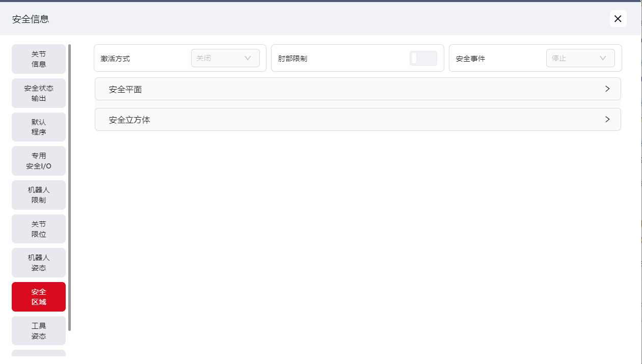Click the down arrow in the 安全事件 box
The width and height of the screenshot is (642, 364).
pos(603,58)
